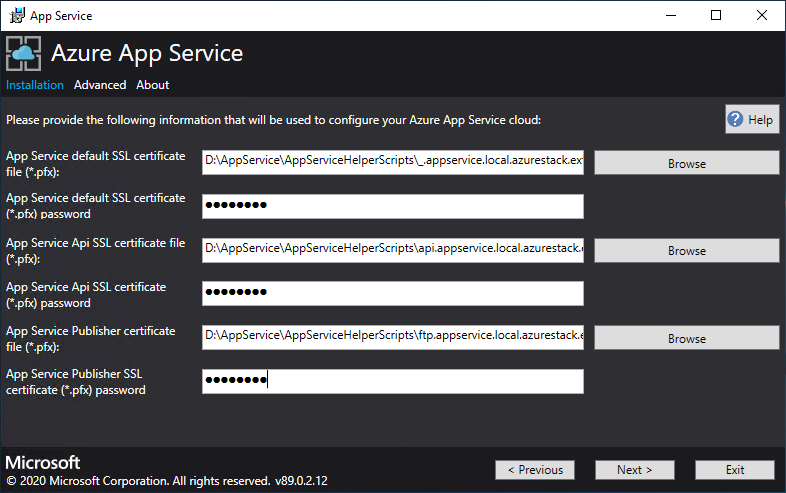
Task: Browse for the Api SSL certificate file
Action: pyautogui.click(x=686, y=251)
